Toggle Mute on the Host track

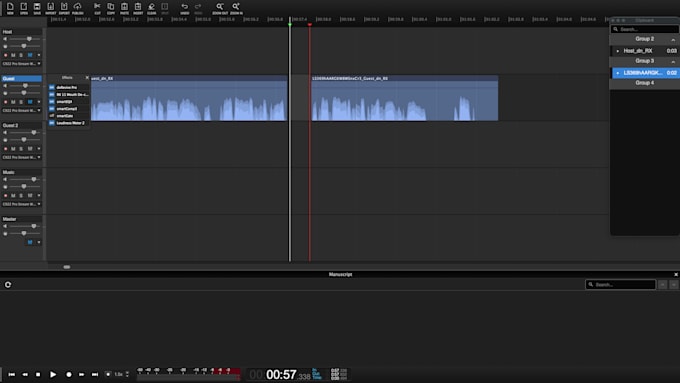tap(13, 55)
